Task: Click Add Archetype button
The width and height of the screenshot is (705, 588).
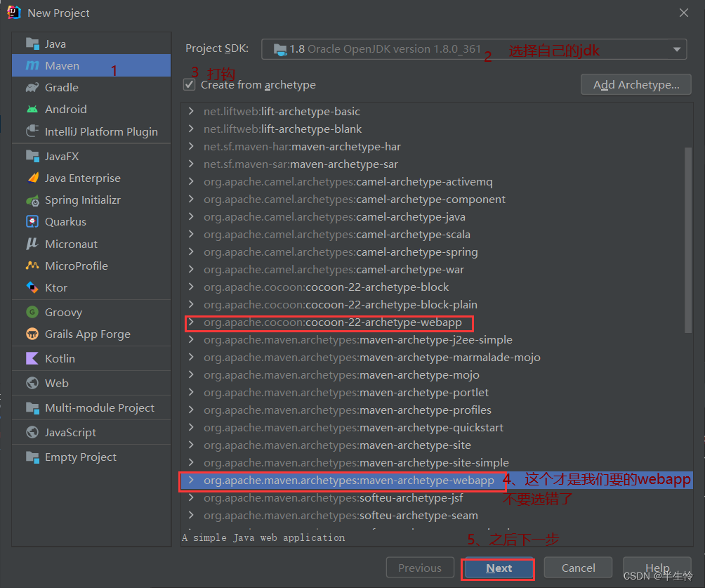Action: (635, 84)
